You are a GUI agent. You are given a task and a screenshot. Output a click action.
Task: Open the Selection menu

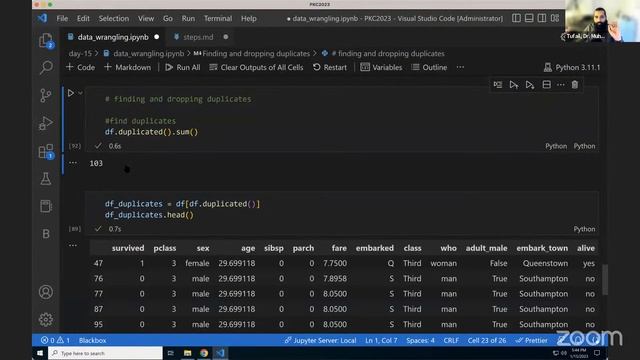pos(113,18)
